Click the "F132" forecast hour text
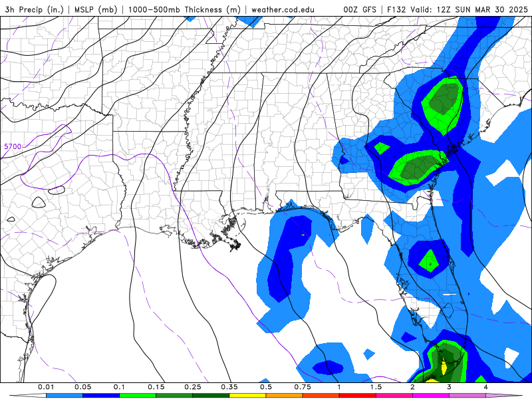532x399 pixels. pyautogui.click(x=396, y=10)
